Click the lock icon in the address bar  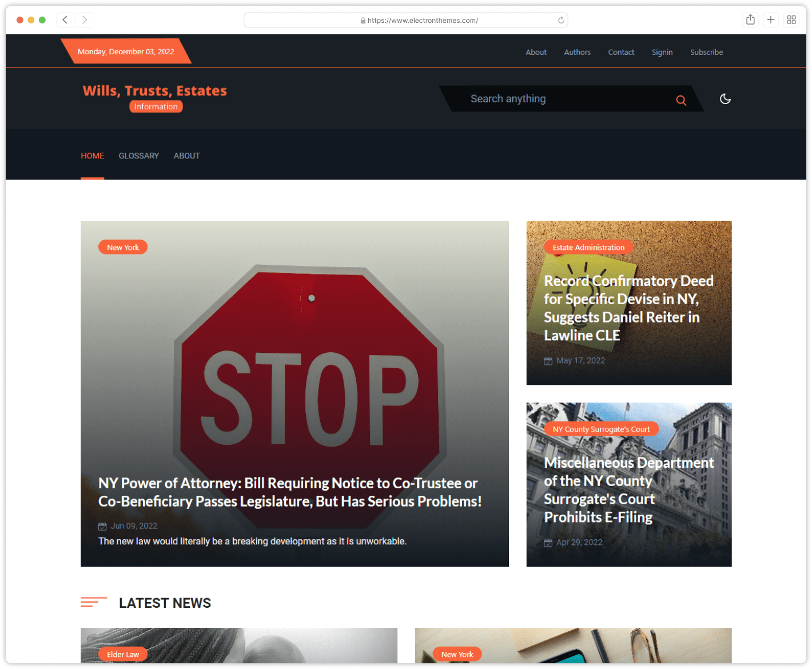[363, 21]
